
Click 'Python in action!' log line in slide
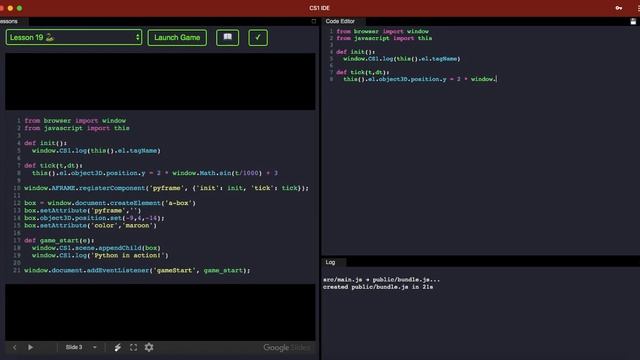(100, 256)
